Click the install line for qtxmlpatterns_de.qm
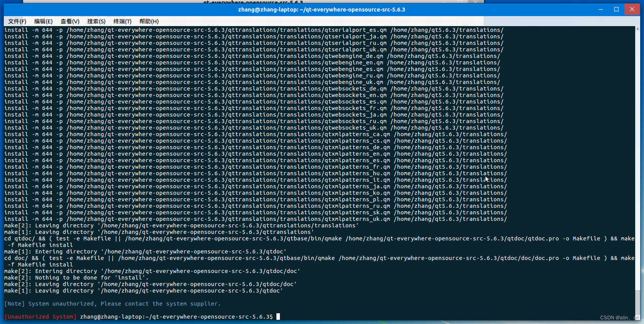 click(x=256, y=147)
